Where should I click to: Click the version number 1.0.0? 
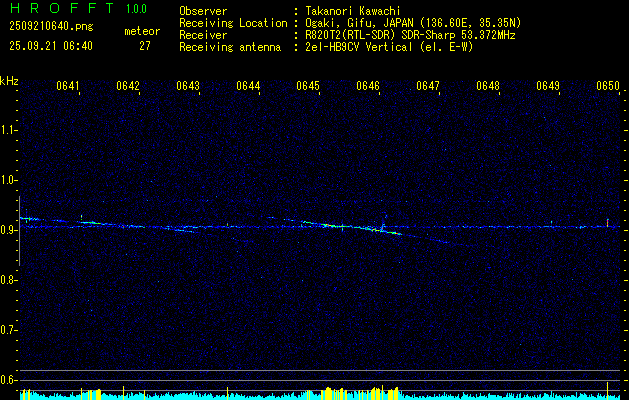click(136, 9)
